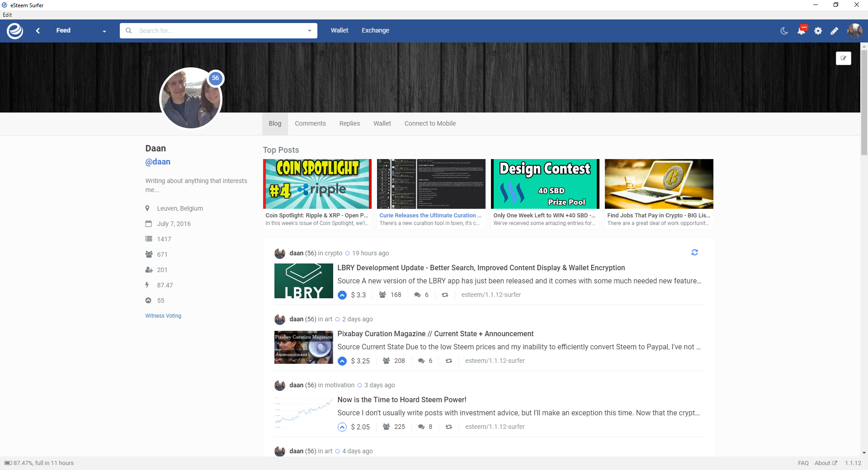The height and width of the screenshot is (470, 868).
Task: Click the large profile picture of Daan
Action: (x=191, y=98)
